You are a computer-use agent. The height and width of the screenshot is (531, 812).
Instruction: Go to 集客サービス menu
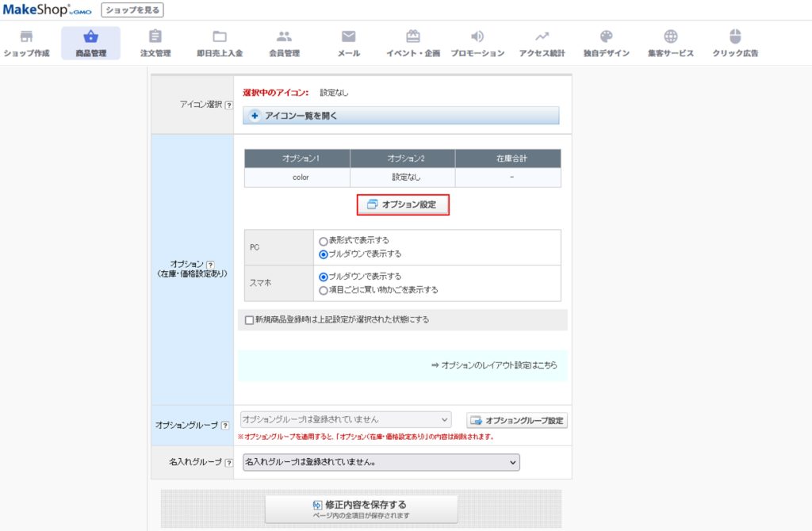pos(670,36)
